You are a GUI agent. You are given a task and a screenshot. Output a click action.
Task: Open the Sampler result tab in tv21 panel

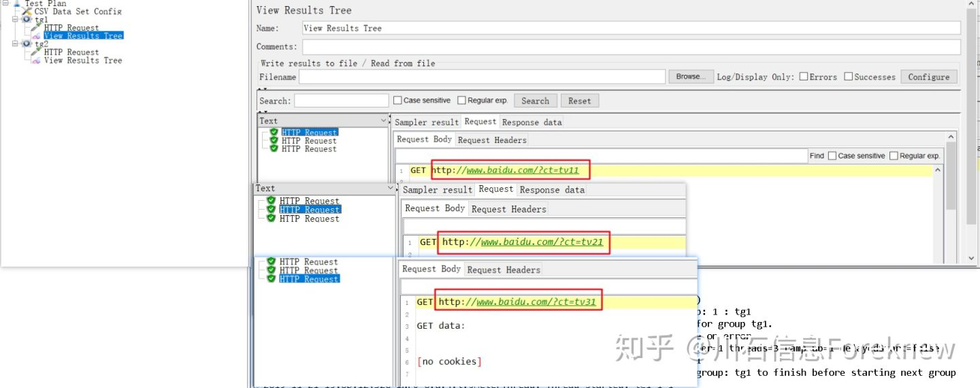tap(438, 189)
